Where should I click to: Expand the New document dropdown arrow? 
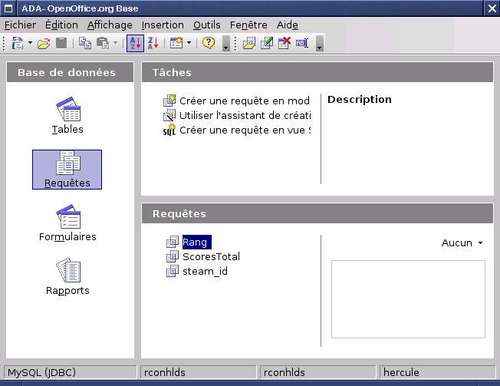30,43
